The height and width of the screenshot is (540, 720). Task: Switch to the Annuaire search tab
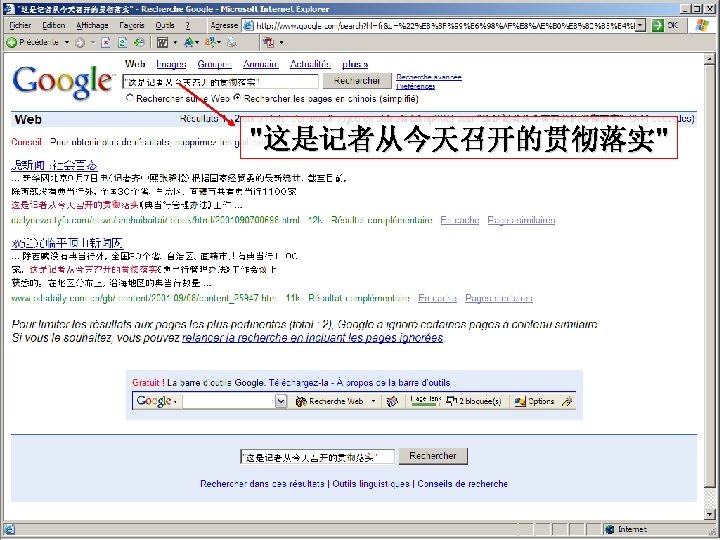pos(261,64)
